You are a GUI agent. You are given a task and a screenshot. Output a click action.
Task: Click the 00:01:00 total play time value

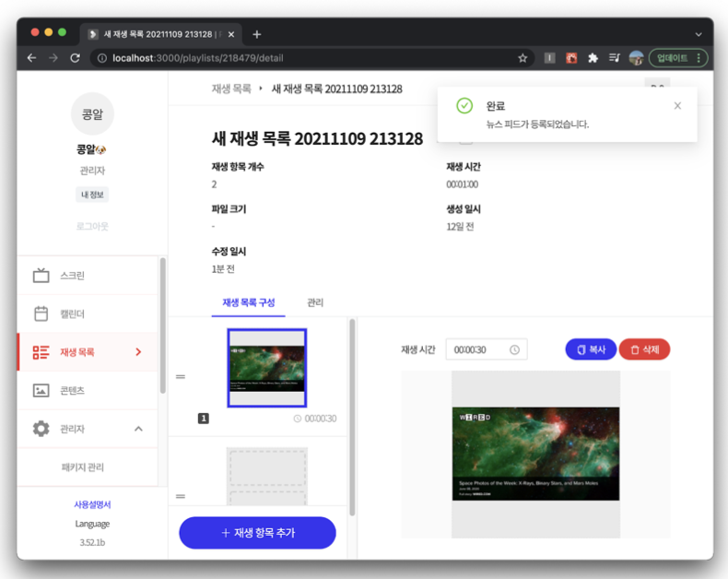click(x=462, y=184)
